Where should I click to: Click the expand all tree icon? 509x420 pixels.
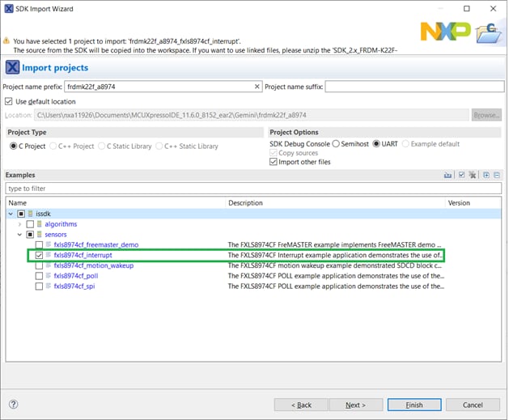pos(486,175)
